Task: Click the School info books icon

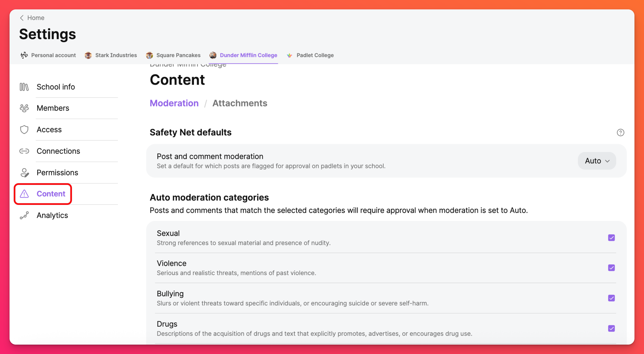Action: click(24, 87)
